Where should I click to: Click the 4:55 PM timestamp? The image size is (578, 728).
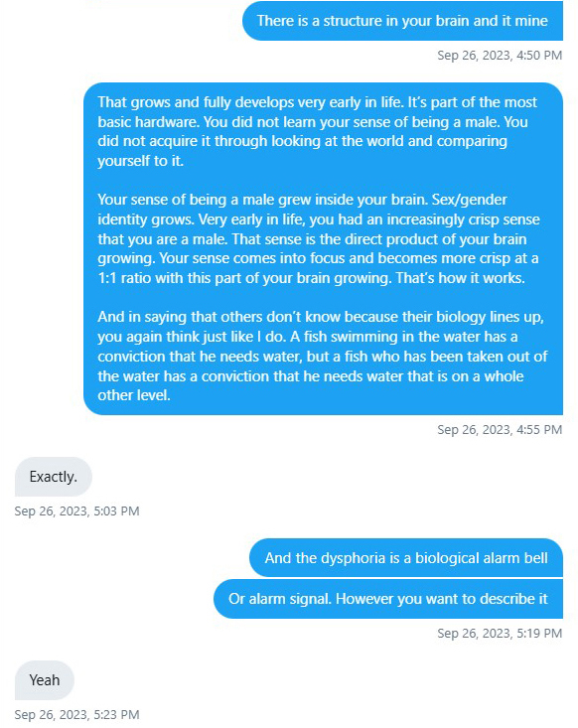(x=500, y=429)
